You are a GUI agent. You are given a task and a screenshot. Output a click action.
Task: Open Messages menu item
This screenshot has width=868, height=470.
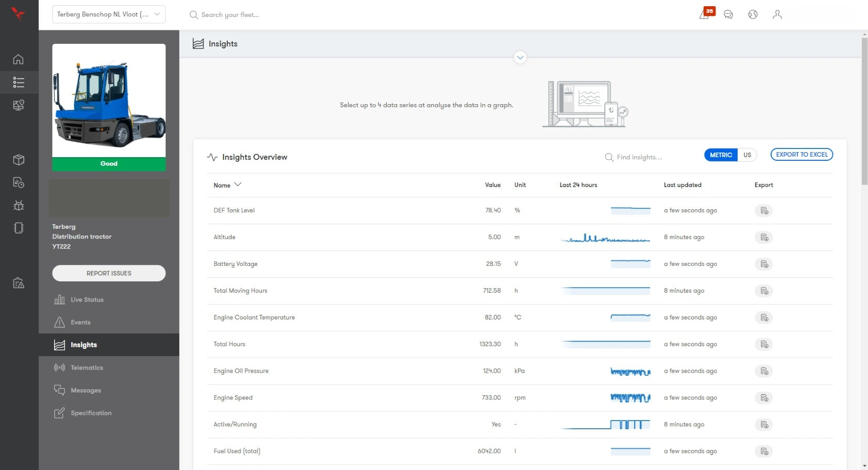109,390
